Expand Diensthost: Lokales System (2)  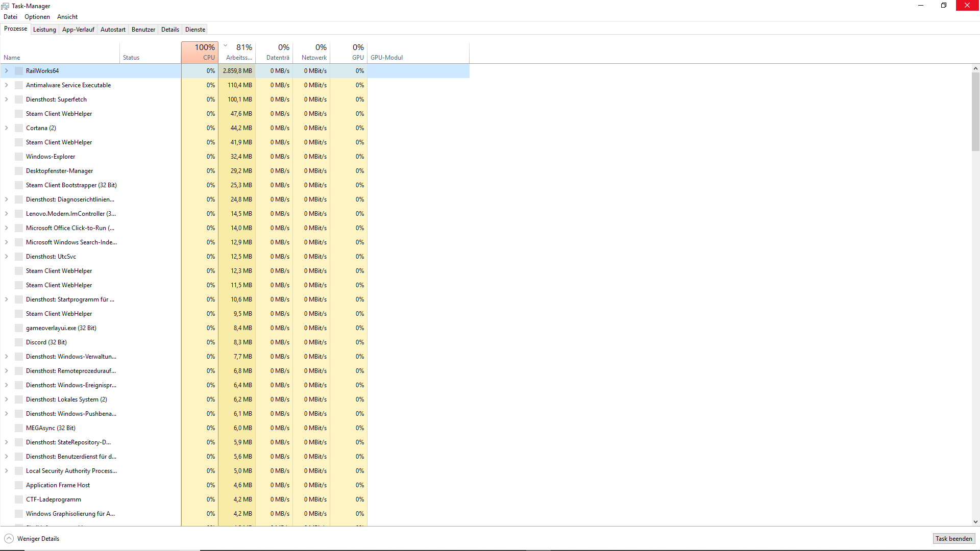point(7,399)
